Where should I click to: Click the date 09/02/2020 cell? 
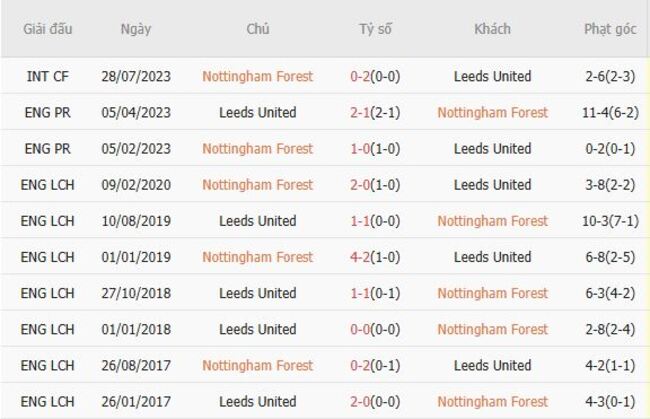click(135, 184)
